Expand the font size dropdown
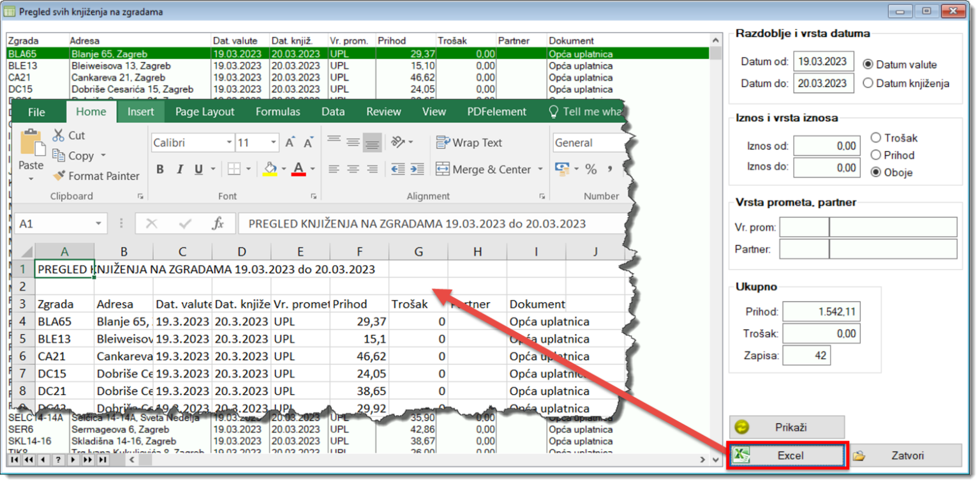 (274, 143)
